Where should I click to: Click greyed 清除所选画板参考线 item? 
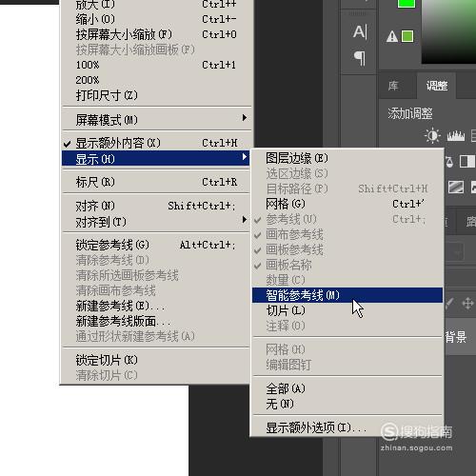[157, 275]
